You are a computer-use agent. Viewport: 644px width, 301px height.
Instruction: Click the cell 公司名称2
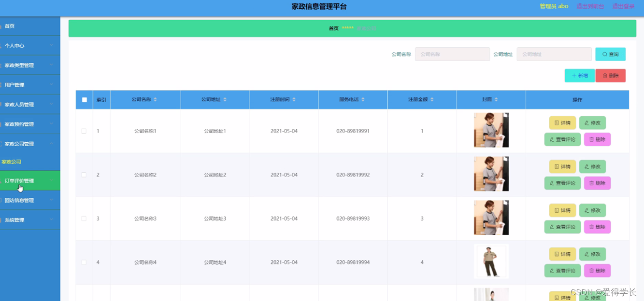[x=145, y=175]
